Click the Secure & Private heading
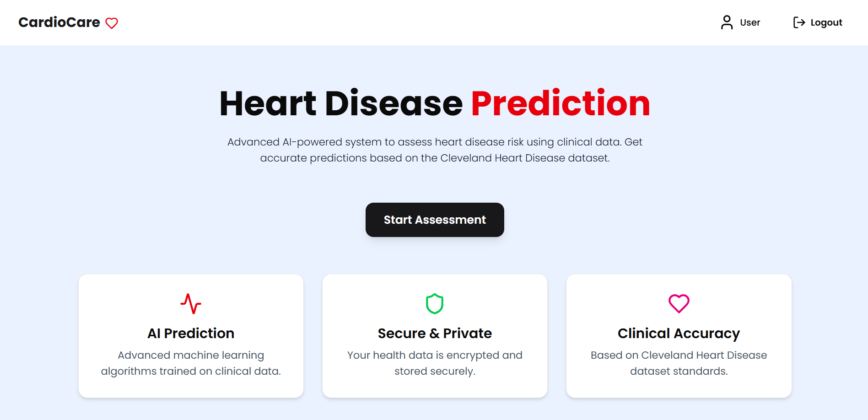This screenshot has width=868, height=420. click(435, 333)
